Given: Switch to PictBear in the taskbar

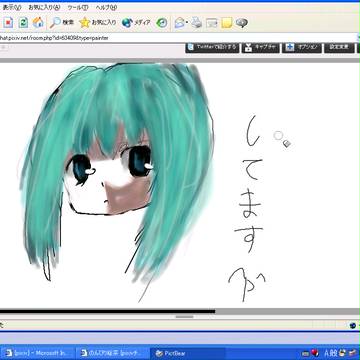Looking at the screenshot, I should (187, 353).
